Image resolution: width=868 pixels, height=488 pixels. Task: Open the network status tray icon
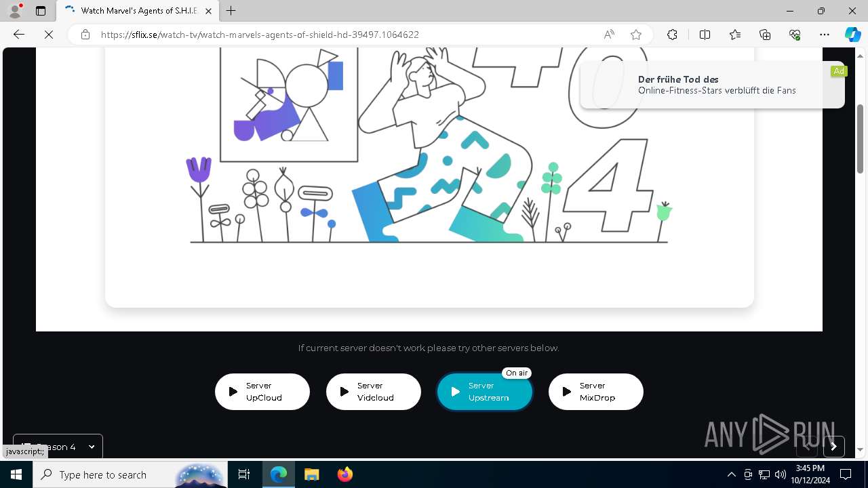(764, 474)
